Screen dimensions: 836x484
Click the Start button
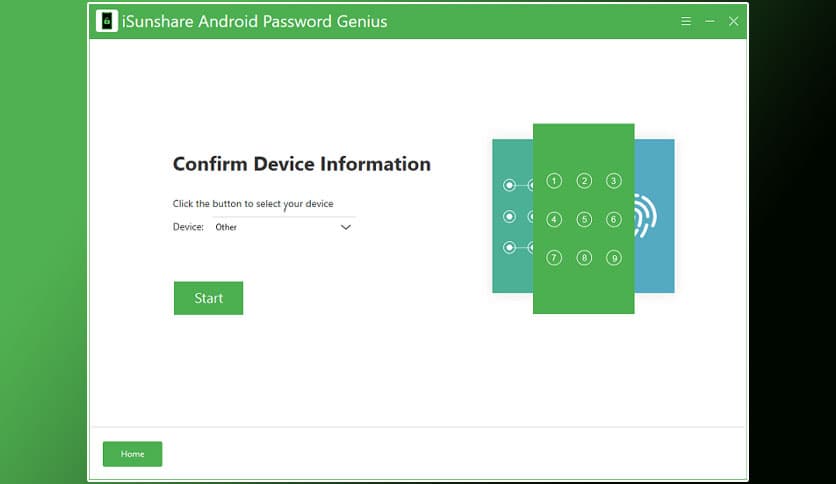(x=208, y=298)
